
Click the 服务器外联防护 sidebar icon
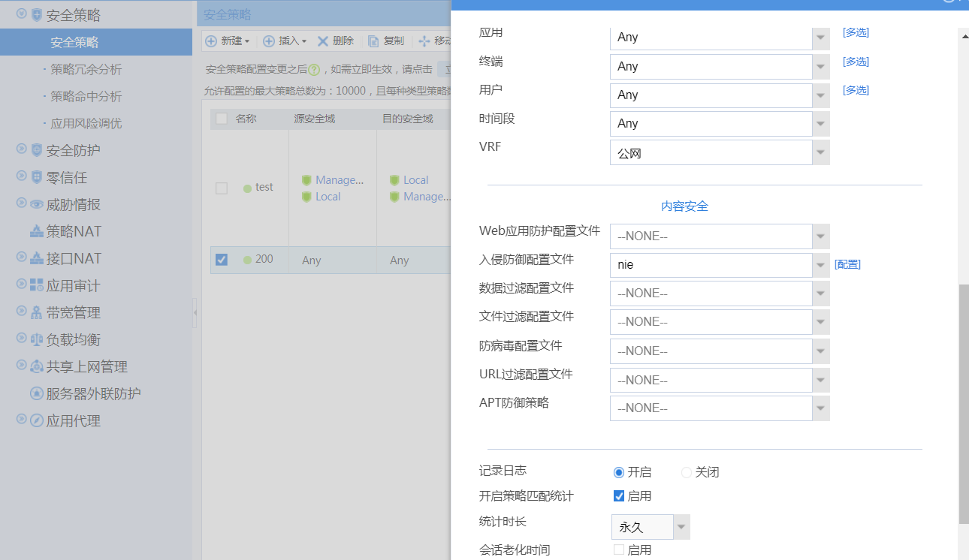click(37, 393)
